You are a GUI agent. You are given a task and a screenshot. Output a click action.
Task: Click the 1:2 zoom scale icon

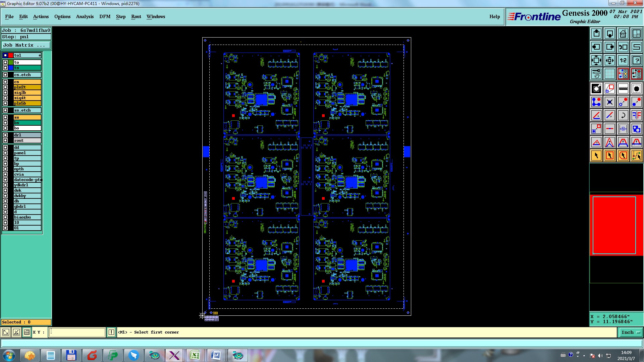[x=623, y=60]
